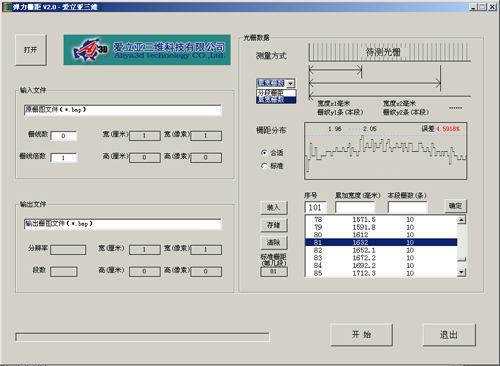500x366 pixels.
Task: Select the 标准 radio button
Action: tap(264, 166)
